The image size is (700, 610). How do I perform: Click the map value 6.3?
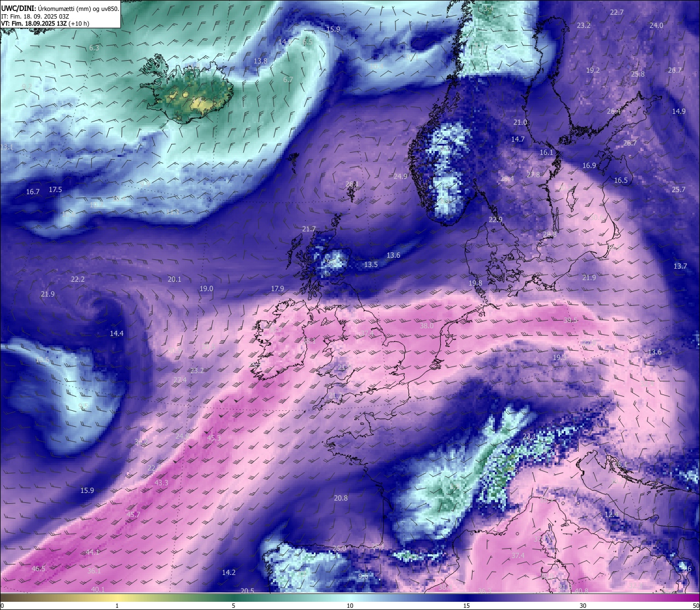pyautogui.click(x=94, y=48)
